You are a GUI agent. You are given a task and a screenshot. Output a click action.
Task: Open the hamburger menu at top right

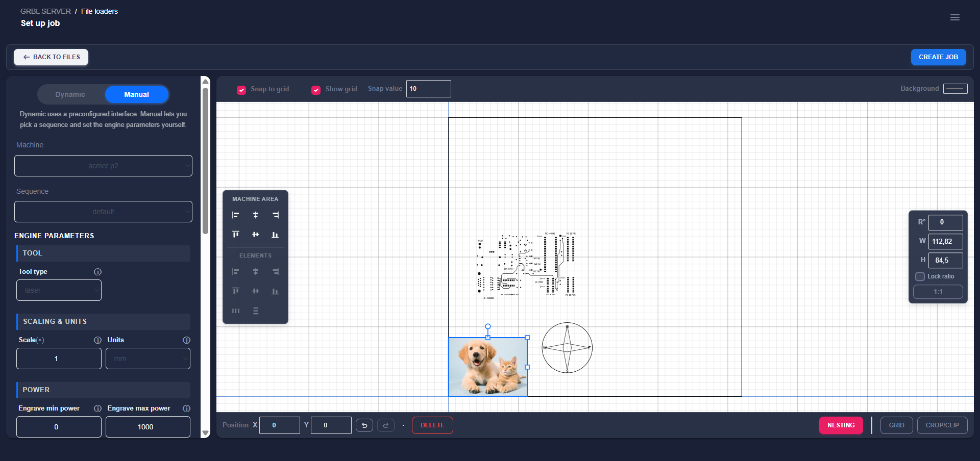click(x=955, y=17)
